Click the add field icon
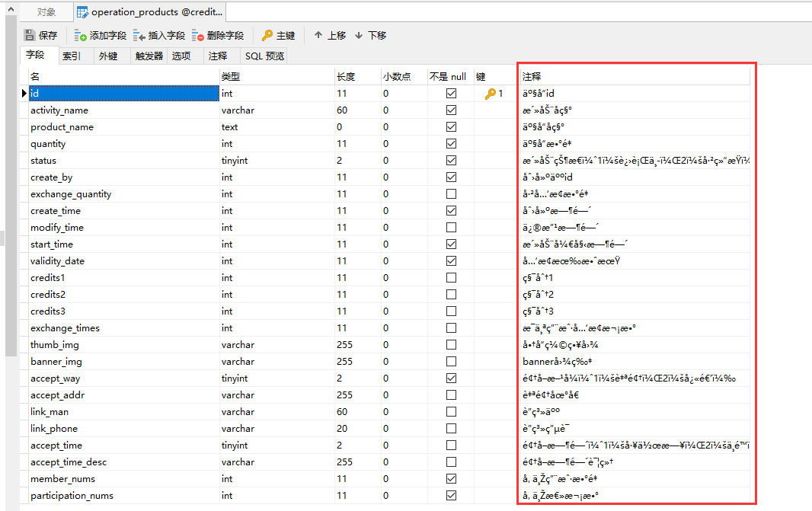Image resolution: width=812 pixels, height=511 pixels. (x=81, y=35)
